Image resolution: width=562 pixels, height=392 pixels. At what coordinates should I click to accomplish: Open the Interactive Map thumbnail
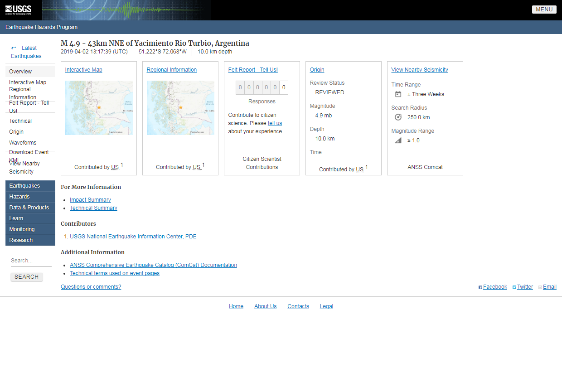[99, 108]
